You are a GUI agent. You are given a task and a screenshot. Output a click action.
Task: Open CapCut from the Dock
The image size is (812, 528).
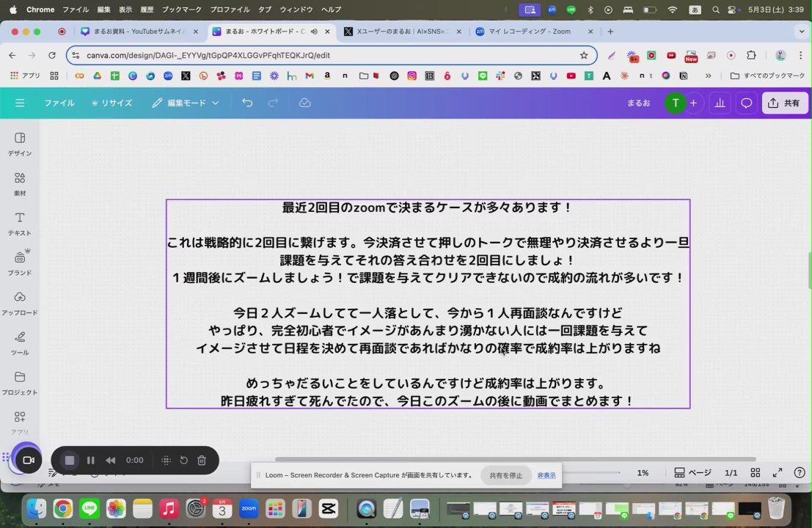click(329, 509)
